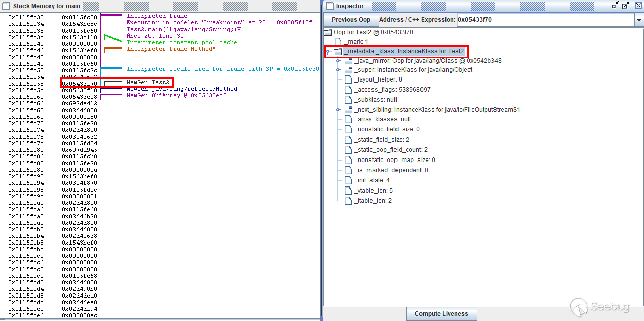Click the Previous Oop button
Viewport: 644px width, 321px height.
pos(351,20)
